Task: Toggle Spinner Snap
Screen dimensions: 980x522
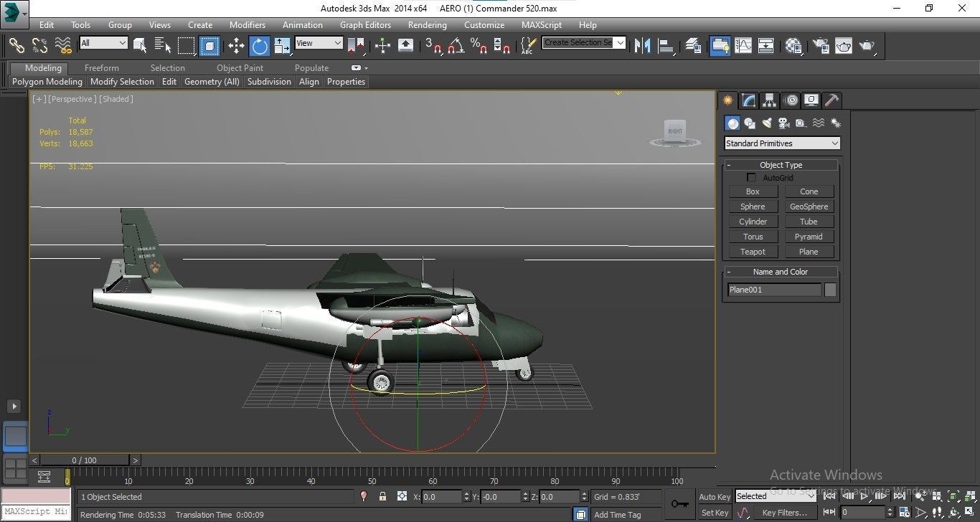Action: tap(502, 46)
